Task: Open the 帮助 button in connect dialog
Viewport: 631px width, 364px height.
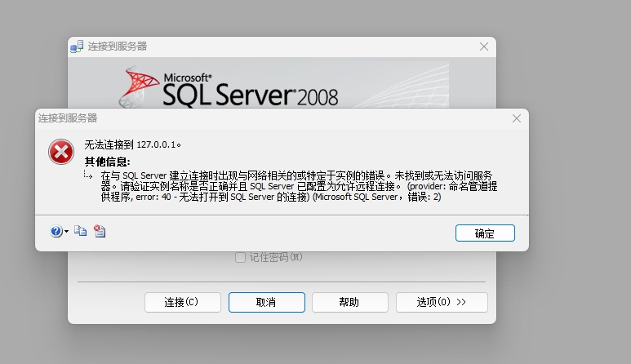Action: click(349, 302)
